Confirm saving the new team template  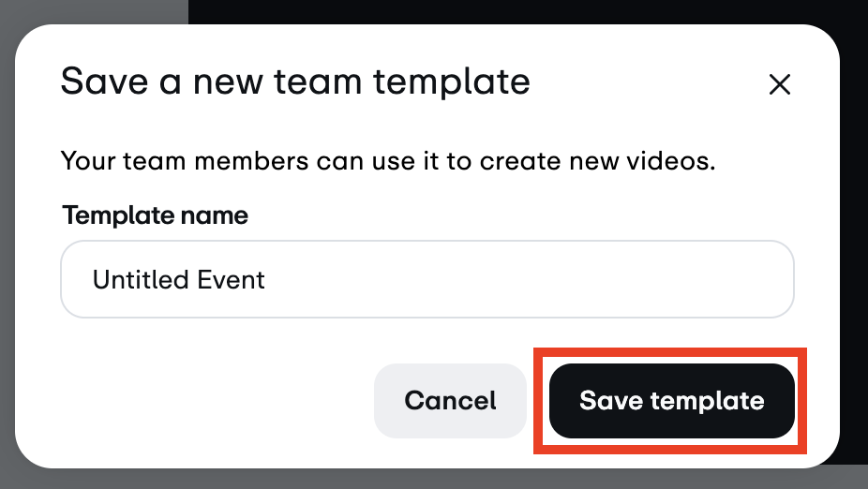pos(671,401)
